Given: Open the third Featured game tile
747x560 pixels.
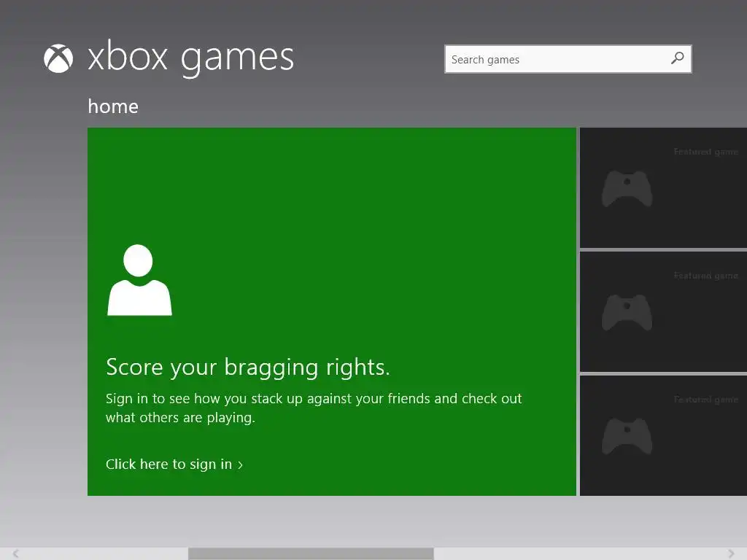Looking at the screenshot, I should (663, 435).
